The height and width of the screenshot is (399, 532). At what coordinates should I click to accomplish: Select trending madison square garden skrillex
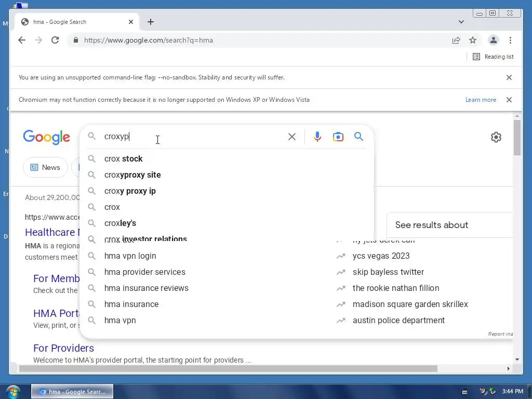[410, 304]
